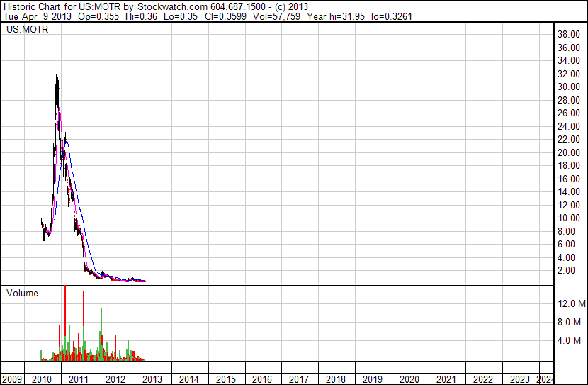Click the 2.00 price axis label
This screenshot has width=588, height=385.
pyautogui.click(x=568, y=271)
